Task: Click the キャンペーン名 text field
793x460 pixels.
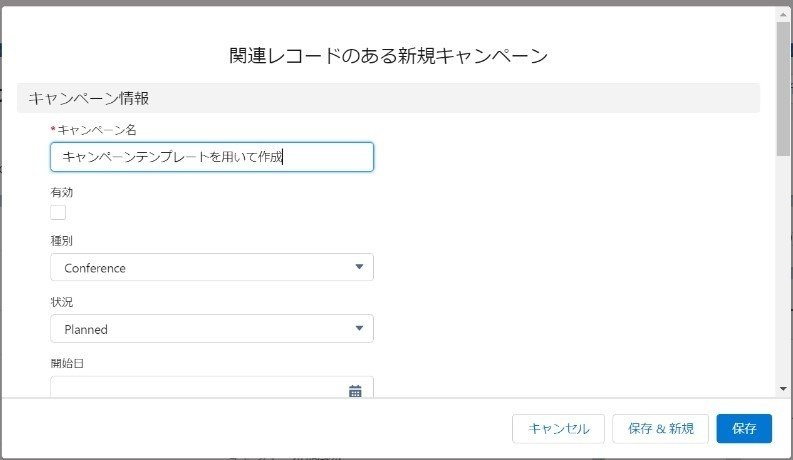Action: click(212, 157)
